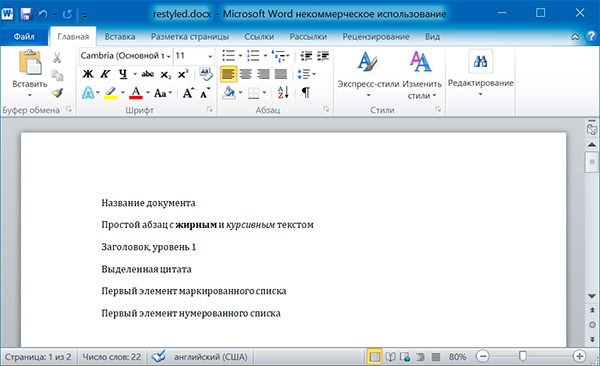Viewport: 600px width, 366px height.
Task: Justify the paragraph text
Action: 281,74
